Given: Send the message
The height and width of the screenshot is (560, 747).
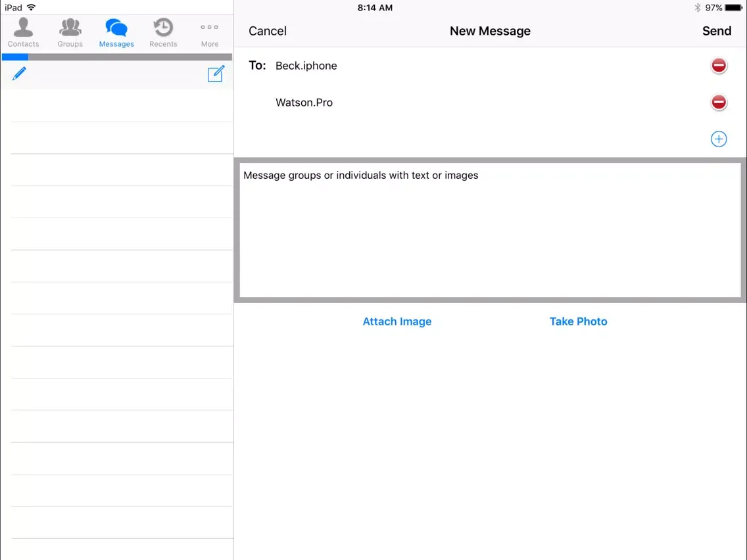Looking at the screenshot, I should click(x=717, y=31).
